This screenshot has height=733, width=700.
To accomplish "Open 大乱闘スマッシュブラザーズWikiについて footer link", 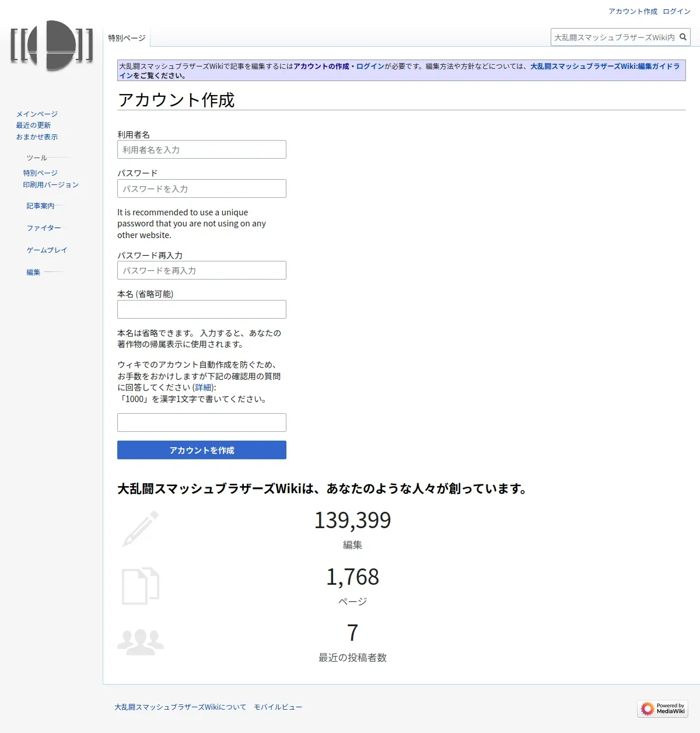I will [x=180, y=707].
